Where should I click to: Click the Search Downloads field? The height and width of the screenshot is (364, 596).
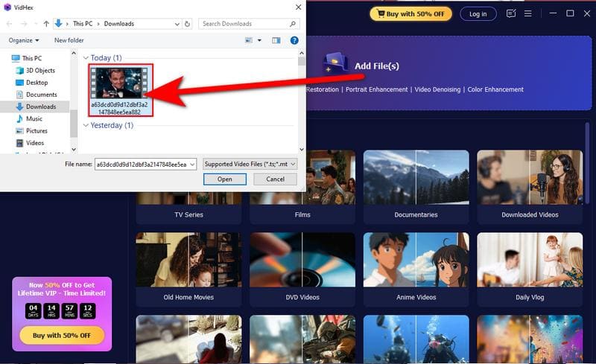248,24
